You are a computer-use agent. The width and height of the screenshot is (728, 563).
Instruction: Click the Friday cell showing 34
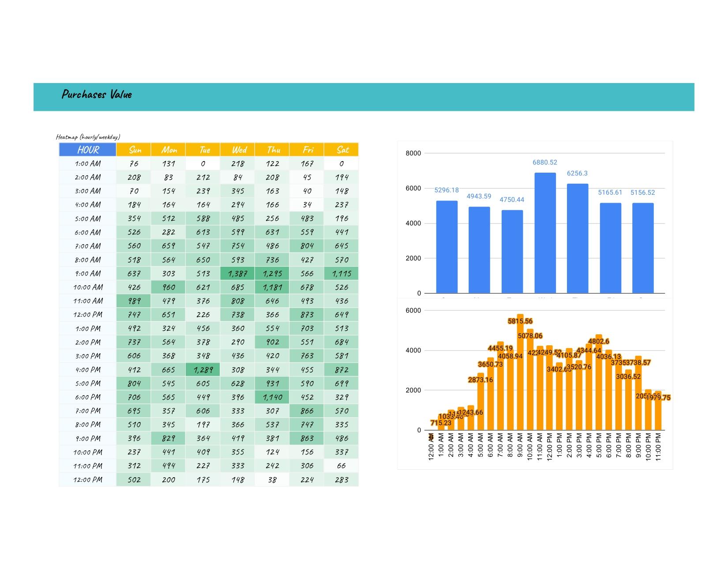pyautogui.click(x=307, y=204)
